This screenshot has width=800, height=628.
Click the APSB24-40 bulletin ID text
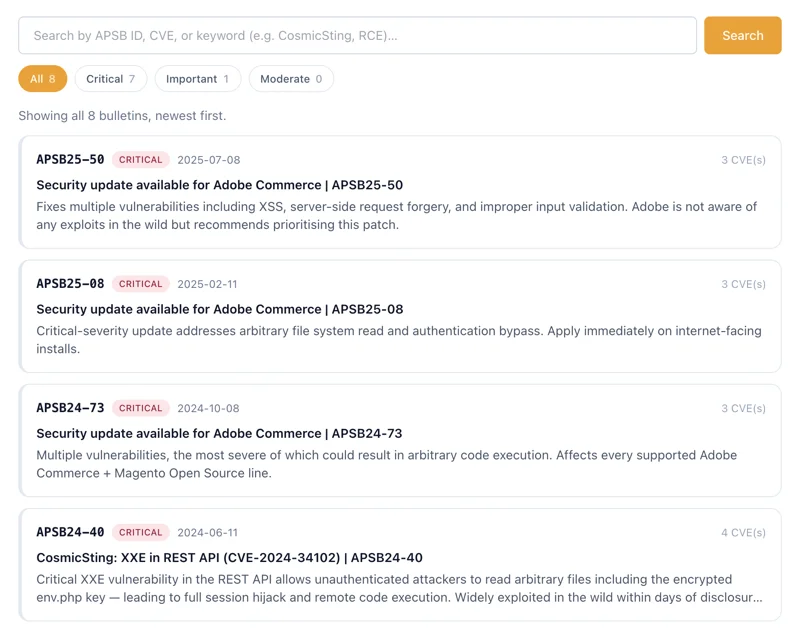[70, 532]
